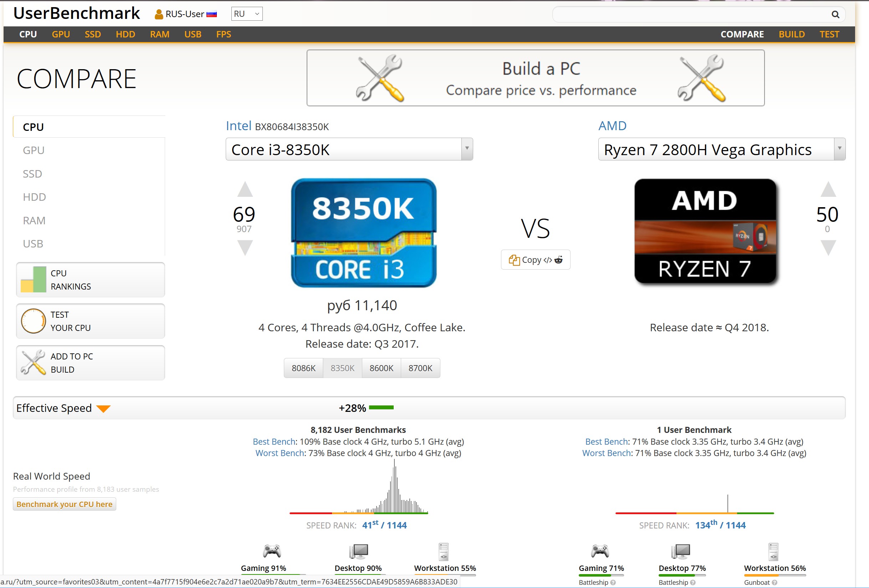The image size is (869, 588).
Task: Click the CPU Rankings bar chart icon
Action: point(33,280)
